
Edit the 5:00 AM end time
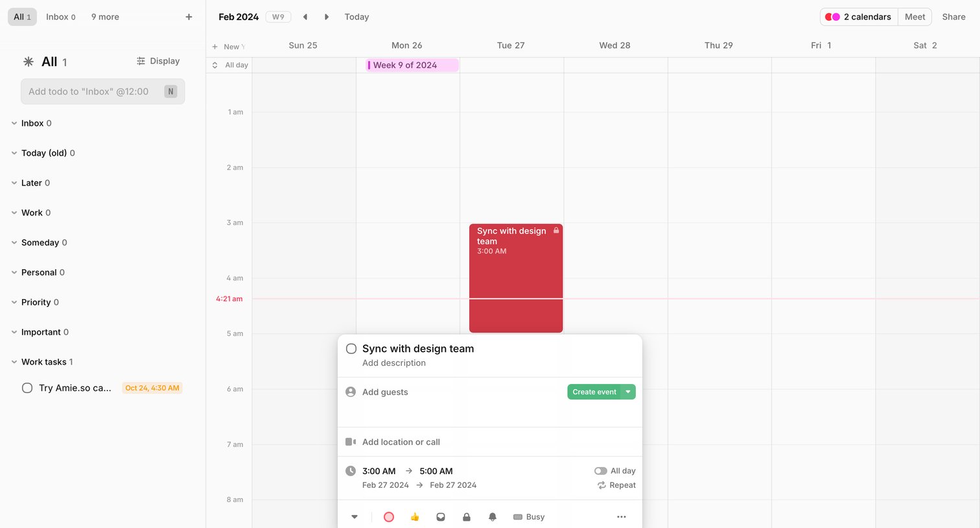tap(436, 471)
